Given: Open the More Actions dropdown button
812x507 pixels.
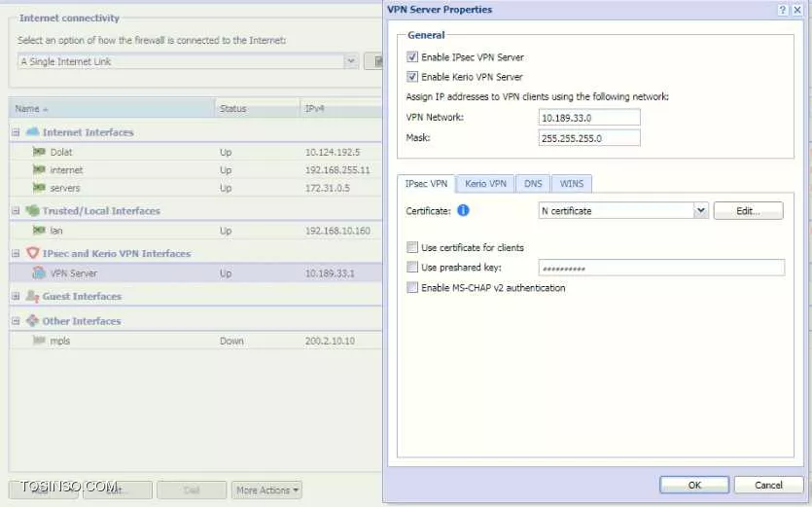Looking at the screenshot, I should 266,489.
